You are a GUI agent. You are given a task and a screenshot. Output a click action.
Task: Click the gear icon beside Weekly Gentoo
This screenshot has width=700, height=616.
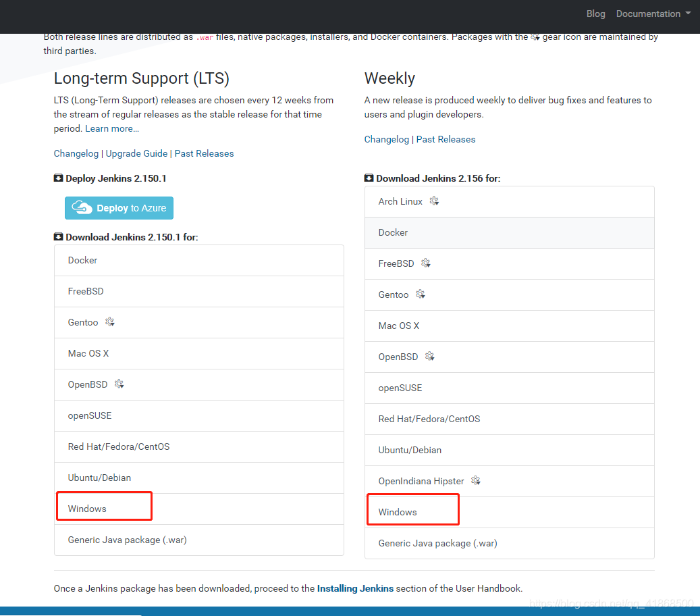(x=421, y=294)
